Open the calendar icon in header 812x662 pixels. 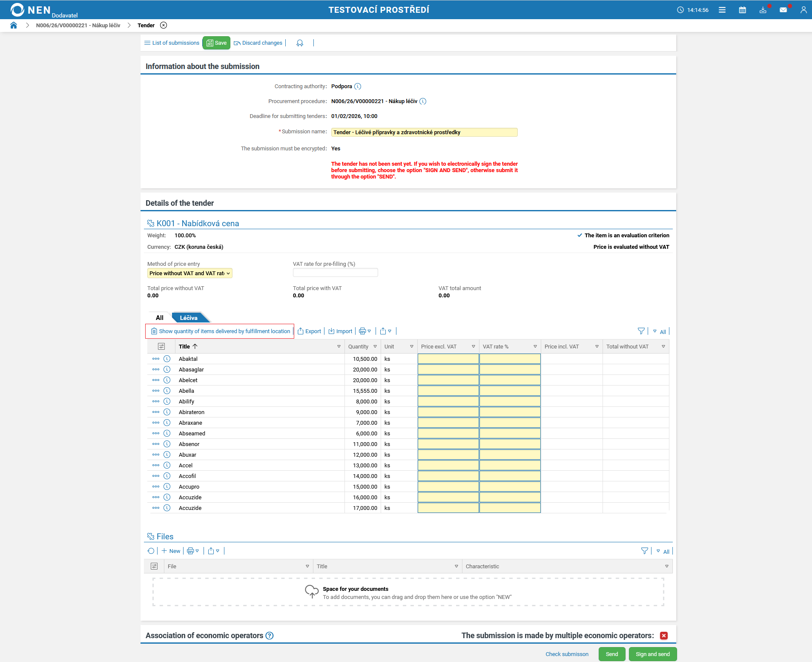pos(742,10)
